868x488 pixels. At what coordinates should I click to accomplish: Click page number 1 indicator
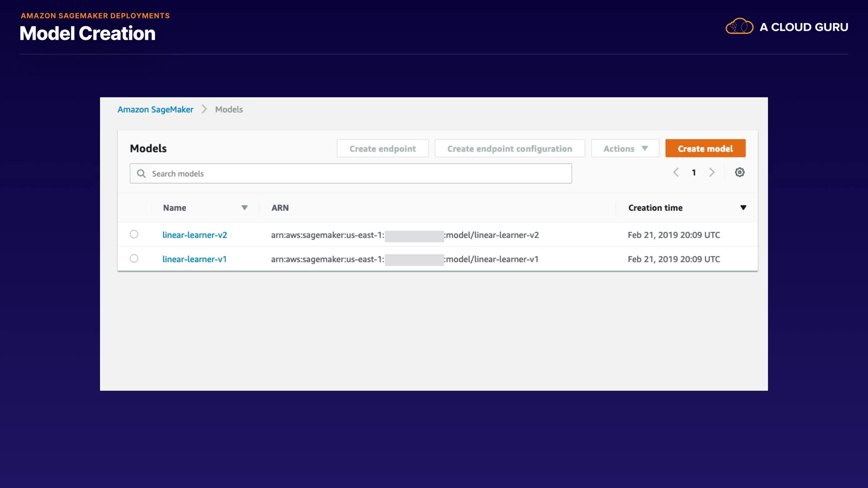pos(694,173)
